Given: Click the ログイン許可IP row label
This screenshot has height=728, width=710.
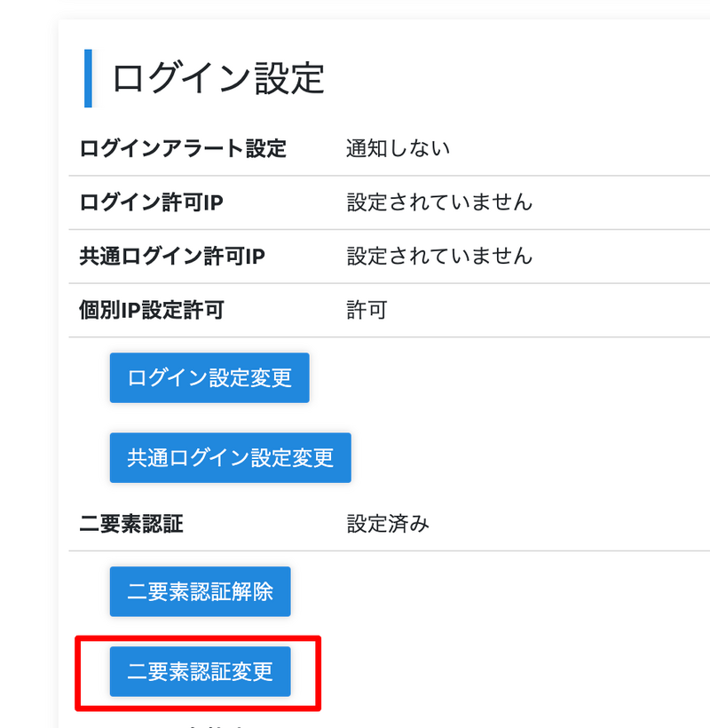Looking at the screenshot, I should [x=151, y=202].
